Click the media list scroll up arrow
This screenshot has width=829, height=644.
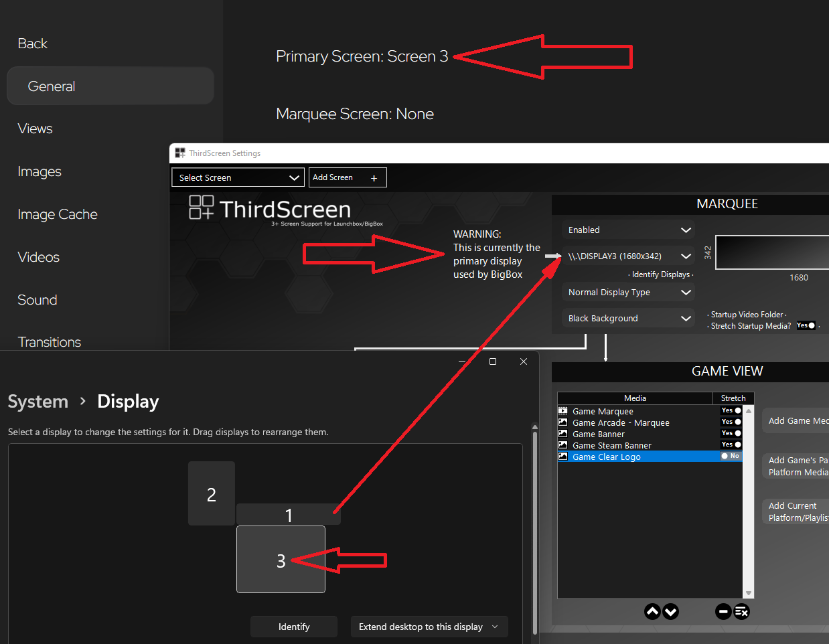pyautogui.click(x=749, y=410)
